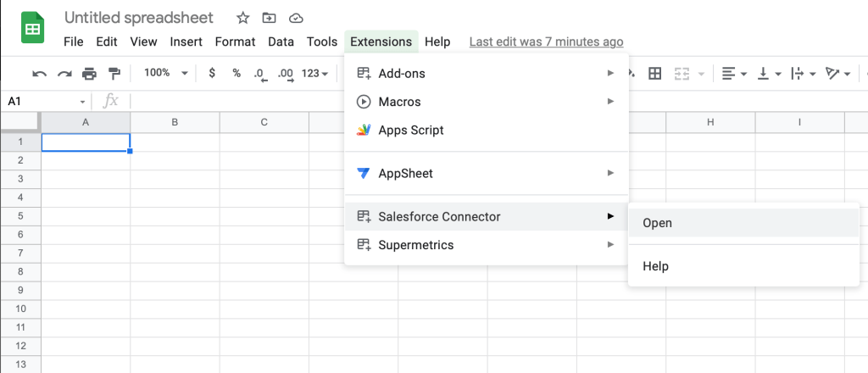868x373 pixels.
Task: Open the 'Last edit was 7 minutes ago' link
Action: (546, 42)
